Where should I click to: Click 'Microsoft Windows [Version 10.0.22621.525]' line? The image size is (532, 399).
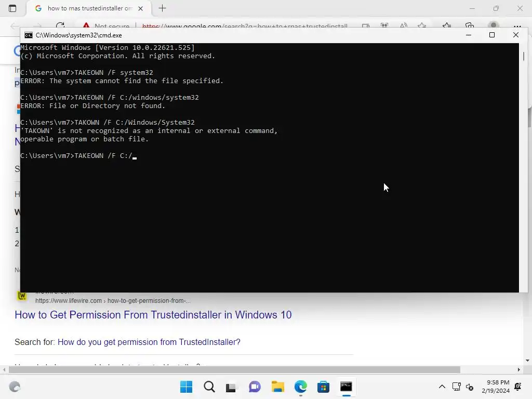(x=108, y=47)
